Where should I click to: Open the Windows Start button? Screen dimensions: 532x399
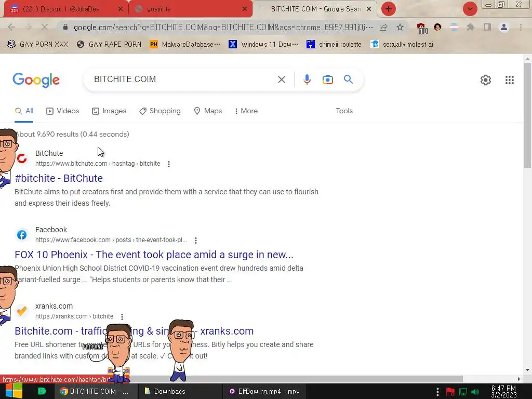[x=14, y=391]
